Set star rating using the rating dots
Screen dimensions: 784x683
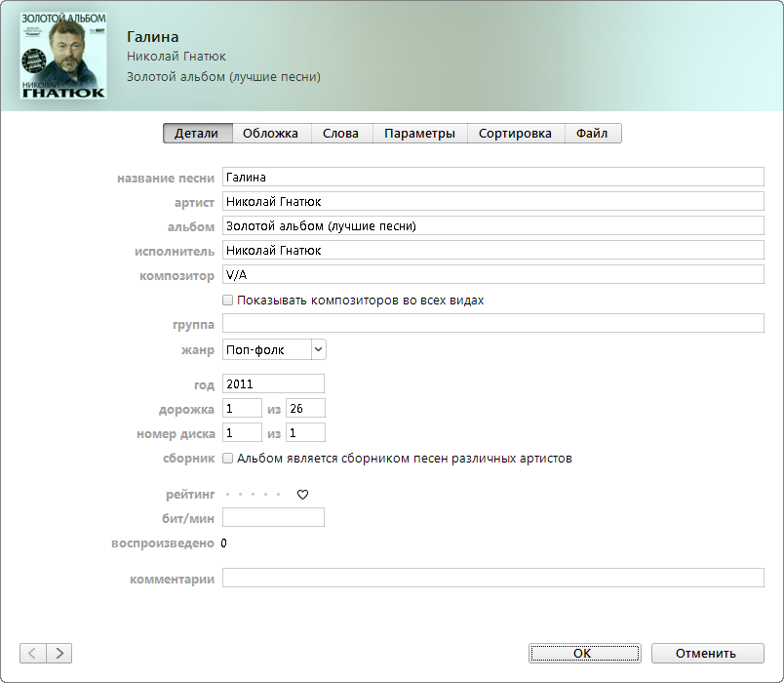253,495
